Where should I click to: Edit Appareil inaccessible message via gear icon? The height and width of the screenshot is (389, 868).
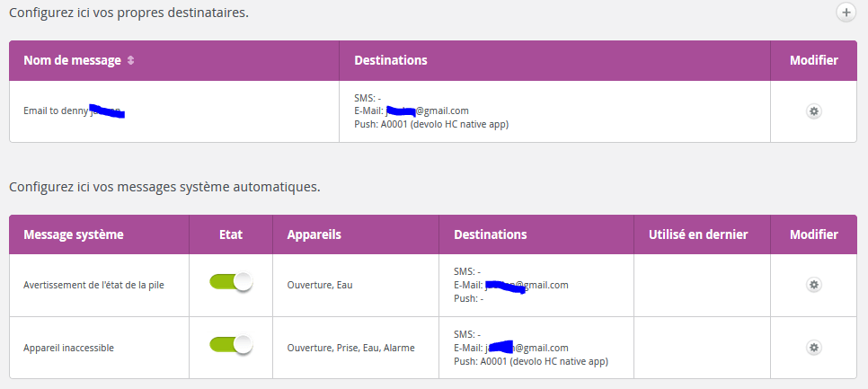(813, 348)
